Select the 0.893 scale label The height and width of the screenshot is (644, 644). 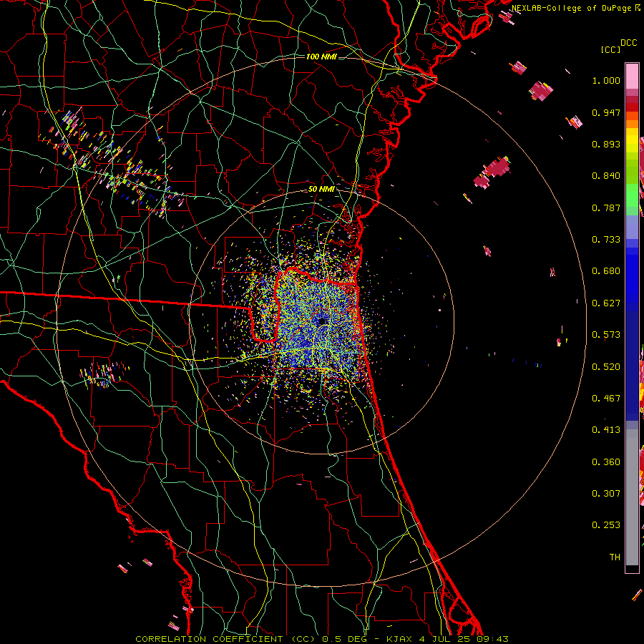(x=606, y=144)
